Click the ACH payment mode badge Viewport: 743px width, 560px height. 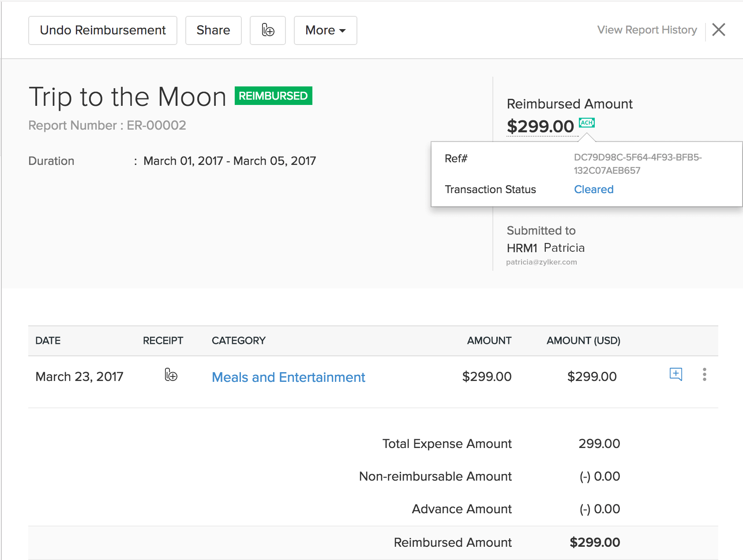tap(587, 123)
